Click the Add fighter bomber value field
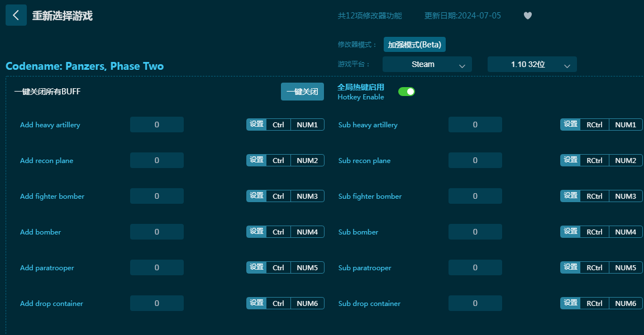Viewport: 644px width, 335px height. pos(157,196)
